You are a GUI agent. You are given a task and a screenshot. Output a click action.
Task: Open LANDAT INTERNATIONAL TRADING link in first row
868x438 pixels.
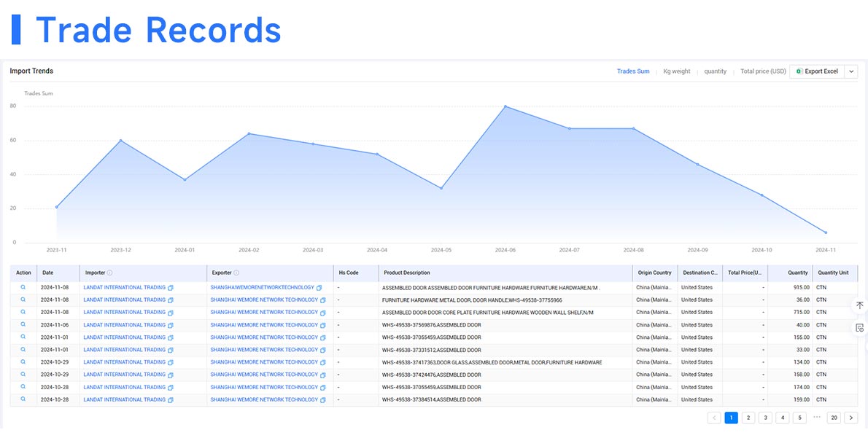tap(124, 288)
